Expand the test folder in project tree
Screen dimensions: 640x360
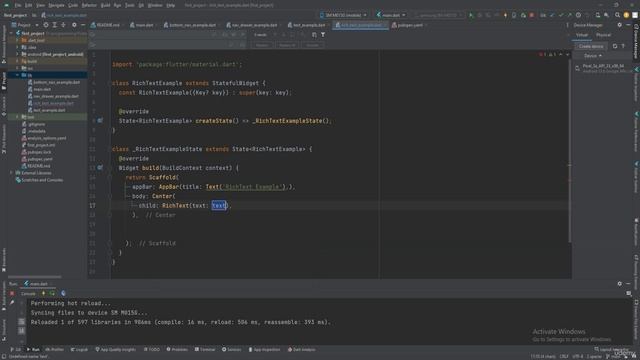(x=18, y=117)
